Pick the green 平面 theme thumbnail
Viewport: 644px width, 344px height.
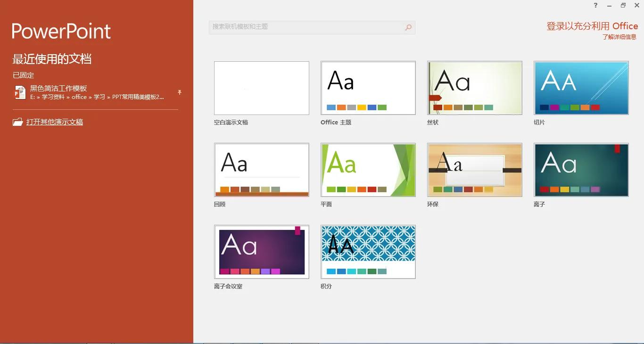point(368,170)
